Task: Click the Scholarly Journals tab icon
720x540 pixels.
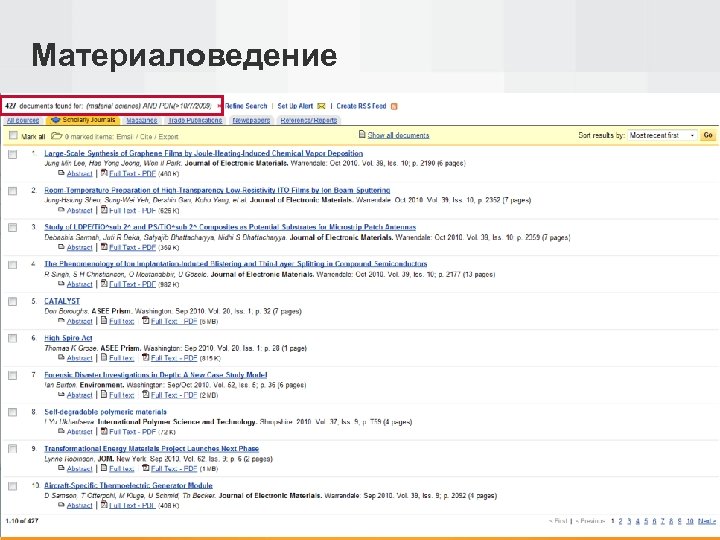Action: click(56, 120)
